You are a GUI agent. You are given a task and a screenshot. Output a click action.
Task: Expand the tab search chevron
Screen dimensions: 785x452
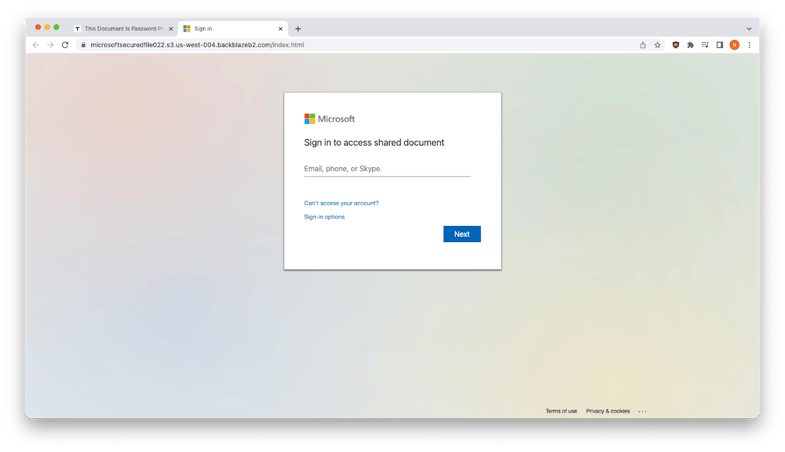pos(749,29)
